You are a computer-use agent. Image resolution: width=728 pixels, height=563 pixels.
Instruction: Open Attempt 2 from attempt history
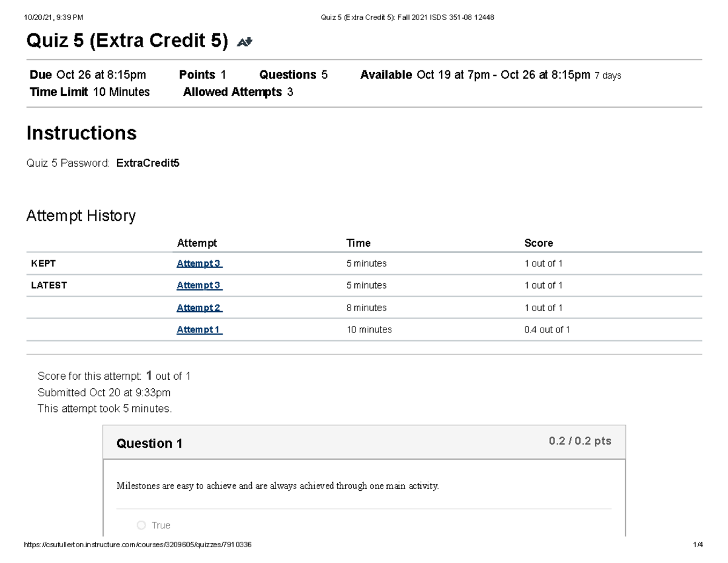[x=199, y=308]
